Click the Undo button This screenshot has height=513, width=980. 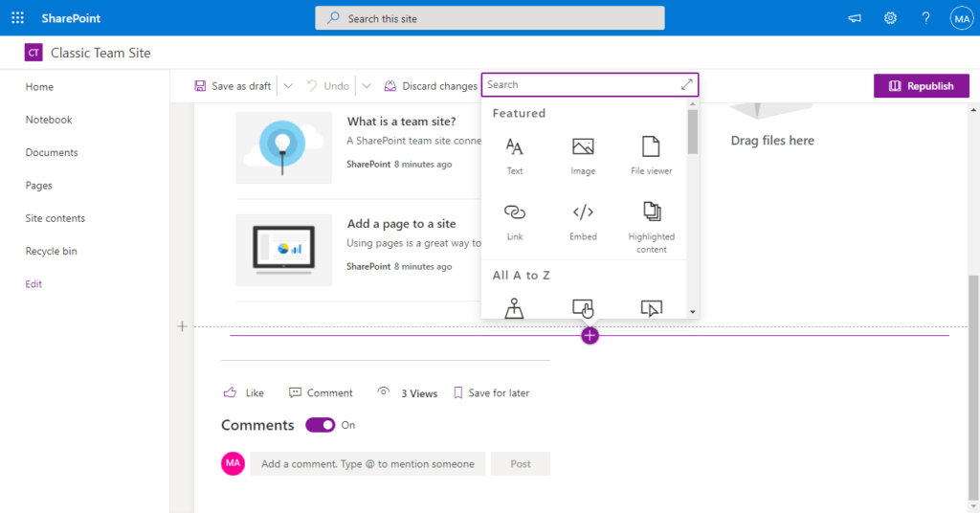[x=327, y=85]
